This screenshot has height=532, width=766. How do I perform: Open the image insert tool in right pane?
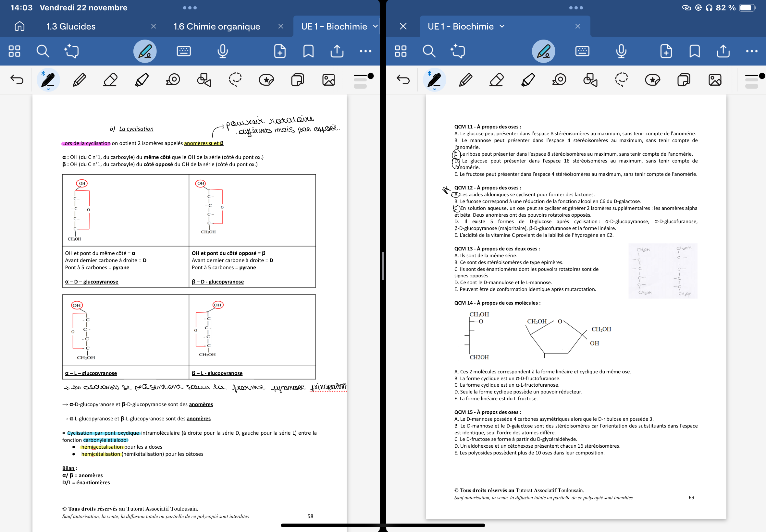(x=715, y=80)
